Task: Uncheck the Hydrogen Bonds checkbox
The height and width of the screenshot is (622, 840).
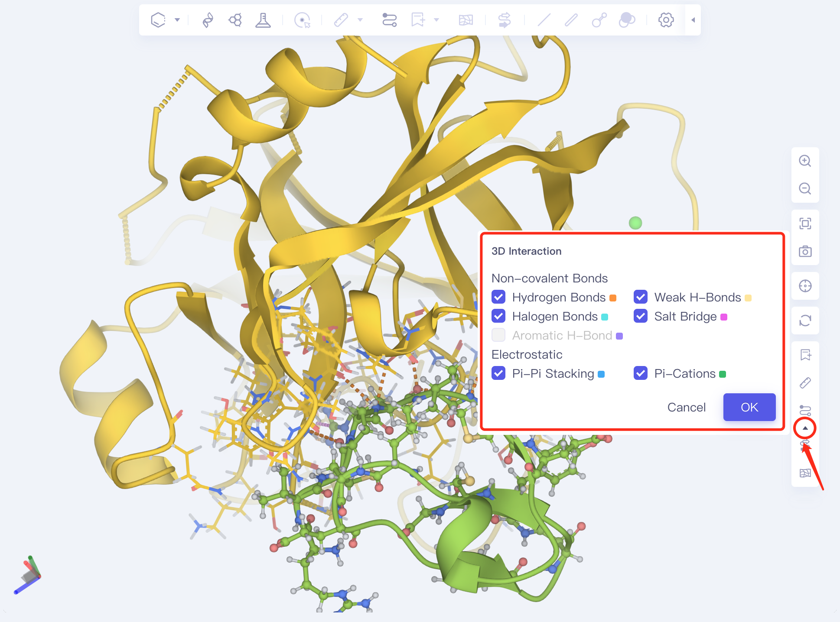Action: click(x=498, y=297)
